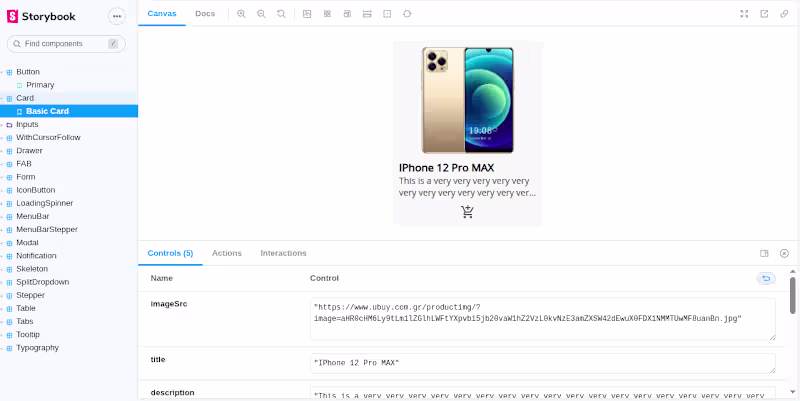Click the IPhone 12 Pro MAX card title
The image size is (800, 401).
pyautogui.click(x=446, y=168)
